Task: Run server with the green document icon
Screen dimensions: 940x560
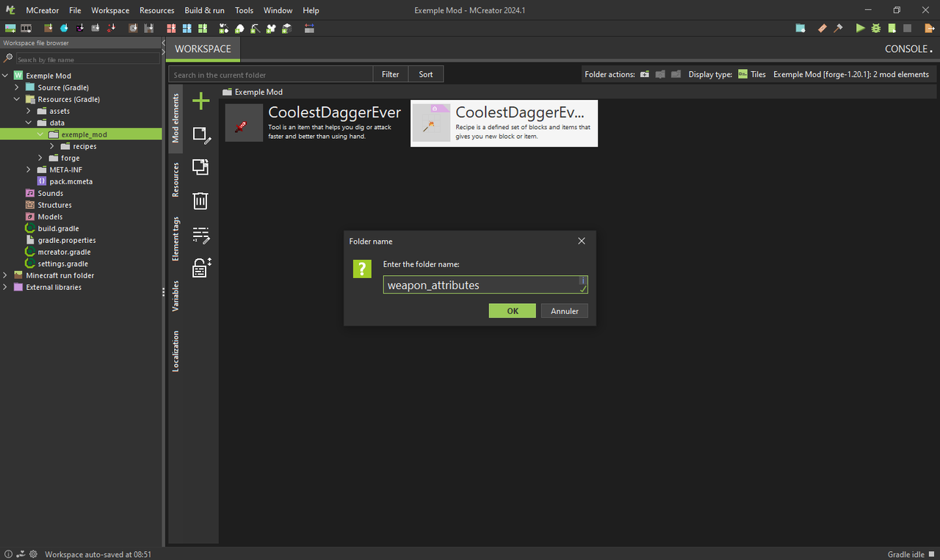Action: 892,29
